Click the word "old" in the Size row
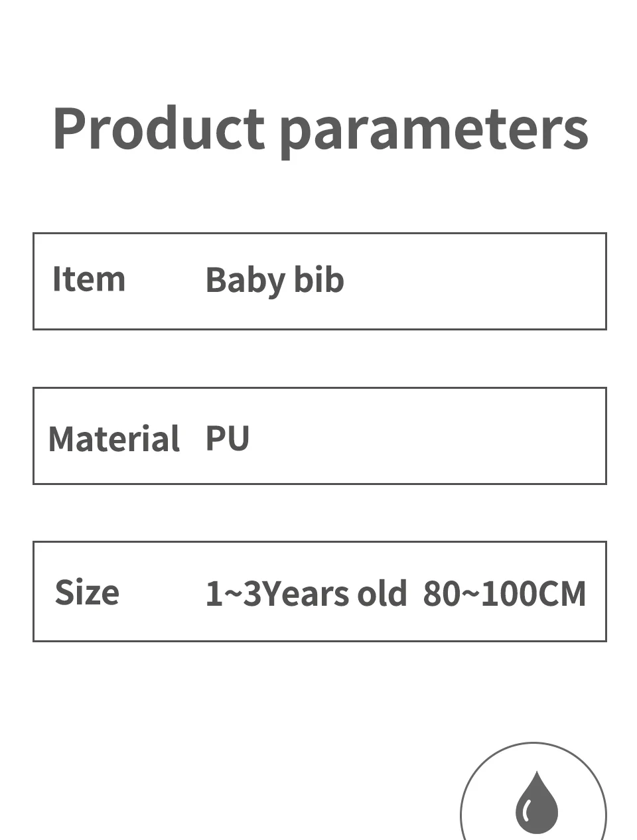Image resolution: width=637 pixels, height=840 pixels. click(x=382, y=593)
